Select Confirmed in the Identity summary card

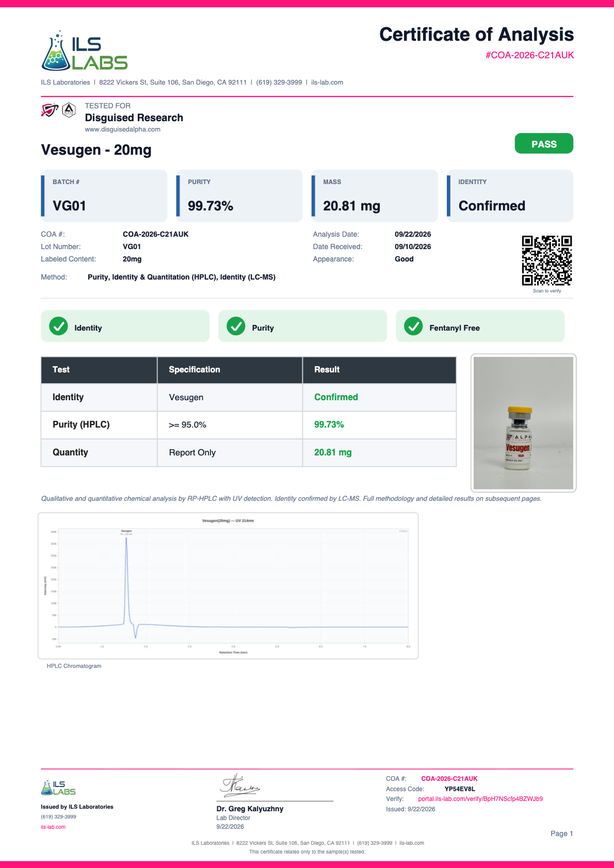click(x=492, y=206)
